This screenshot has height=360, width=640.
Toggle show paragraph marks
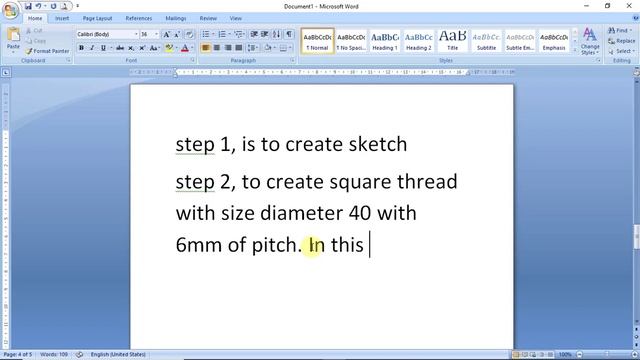pyautogui.click(x=289, y=34)
